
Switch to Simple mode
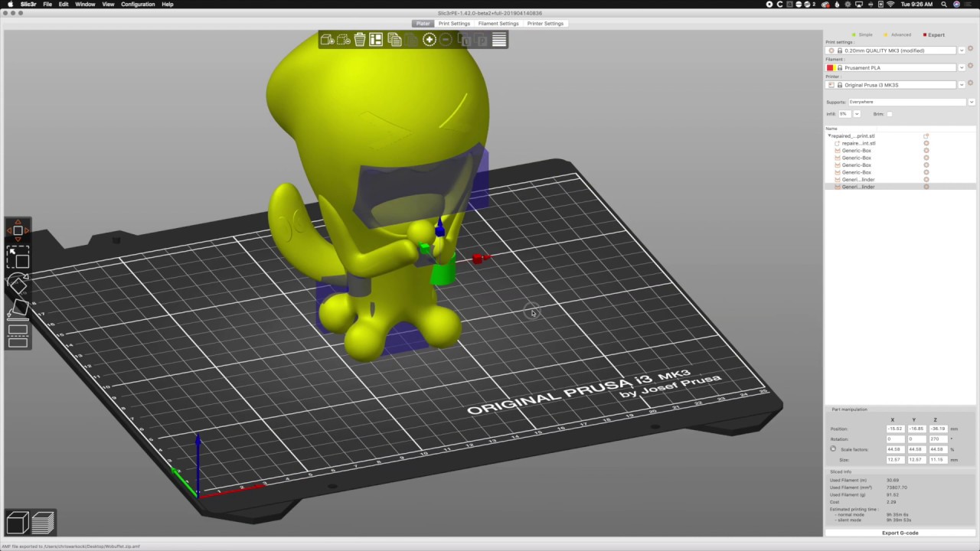[x=863, y=34]
